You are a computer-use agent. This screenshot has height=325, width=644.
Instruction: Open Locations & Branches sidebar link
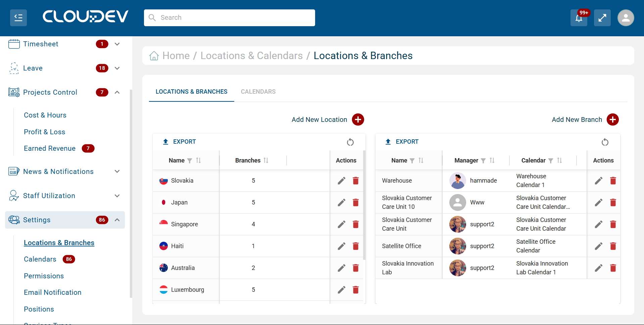pyautogui.click(x=59, y=243)
